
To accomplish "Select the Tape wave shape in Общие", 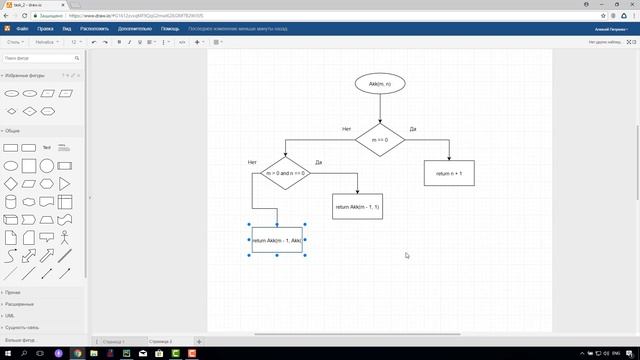I will tap(64, 220).
